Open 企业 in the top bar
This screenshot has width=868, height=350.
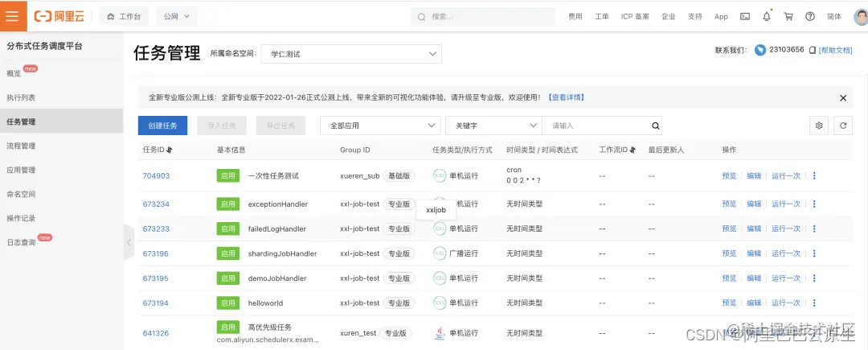[668, 17]
